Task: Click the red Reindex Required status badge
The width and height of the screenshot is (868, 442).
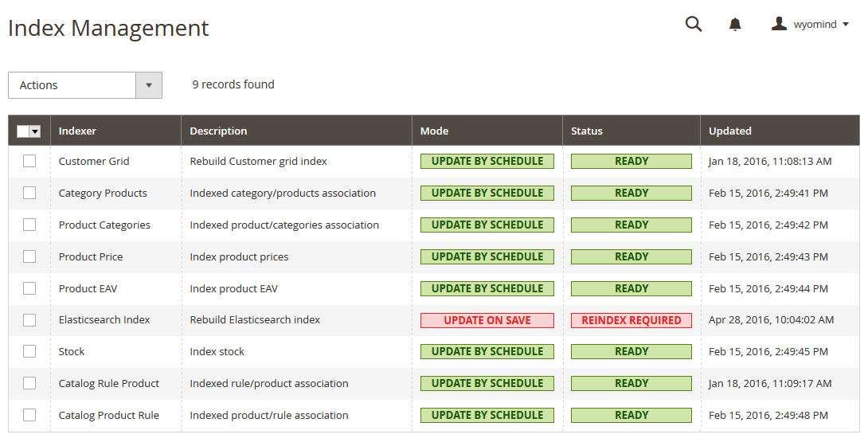Action: (631, 320)
